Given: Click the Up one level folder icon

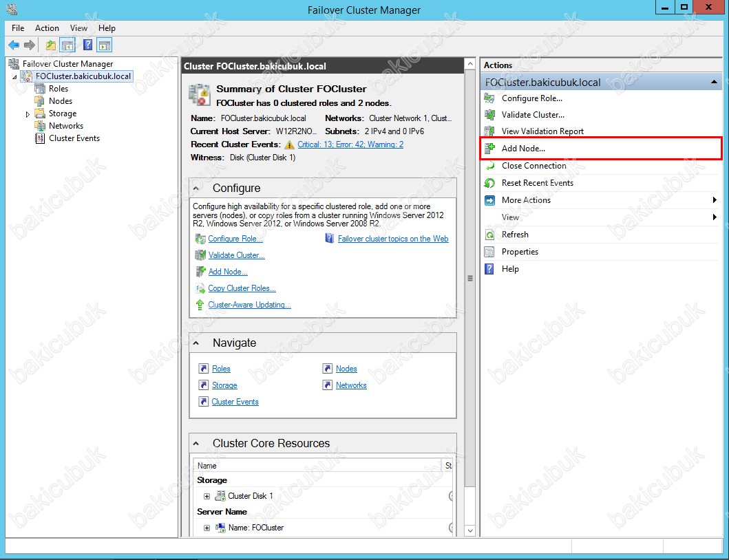Looking at the screenshot, I should click(x=51, y=45).
